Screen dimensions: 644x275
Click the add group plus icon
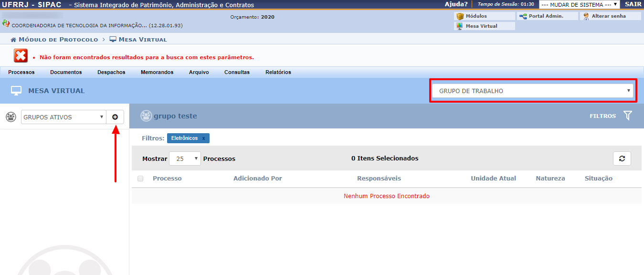coord(115,117)
